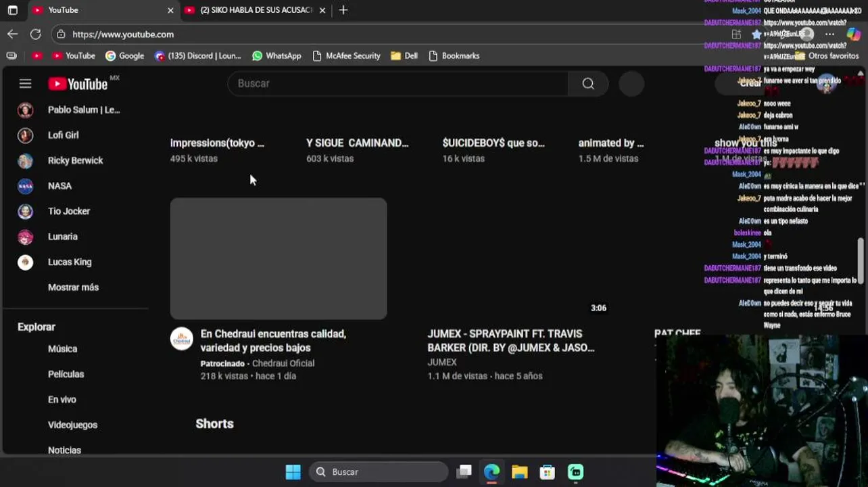Open the WhatsApp bookmark

(x=276, y=55)
